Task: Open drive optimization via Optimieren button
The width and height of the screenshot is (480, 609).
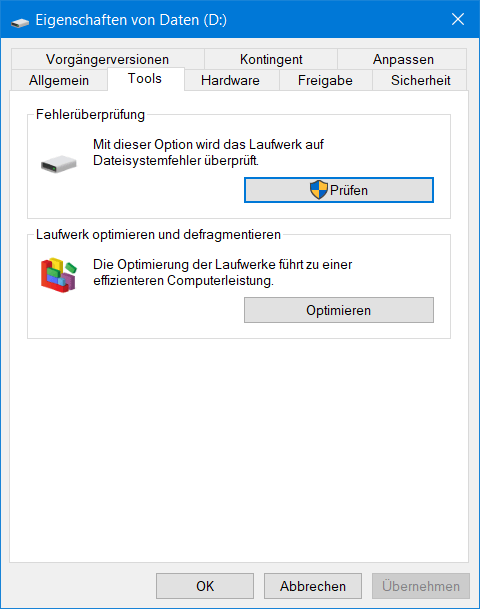Action: point(339,310)
